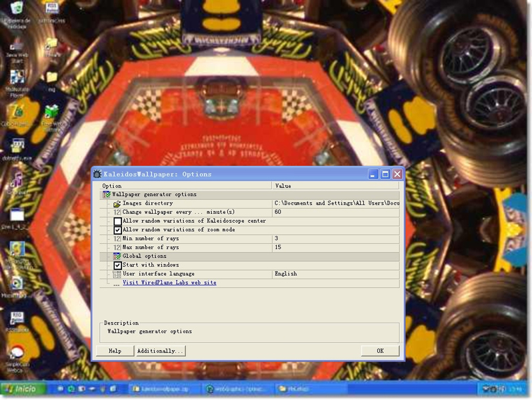The height and width of the screenshot is (400, 532).
Task: Select the dotnetfx.exe desktop icon
Action: (x=17, y=149)
